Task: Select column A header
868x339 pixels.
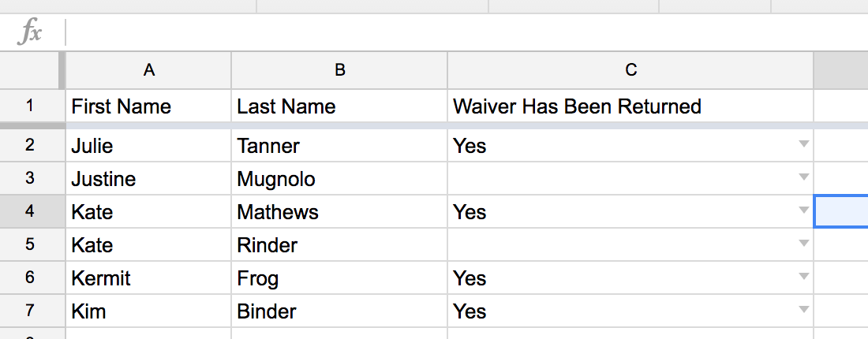Action: [x=148, y=70]
